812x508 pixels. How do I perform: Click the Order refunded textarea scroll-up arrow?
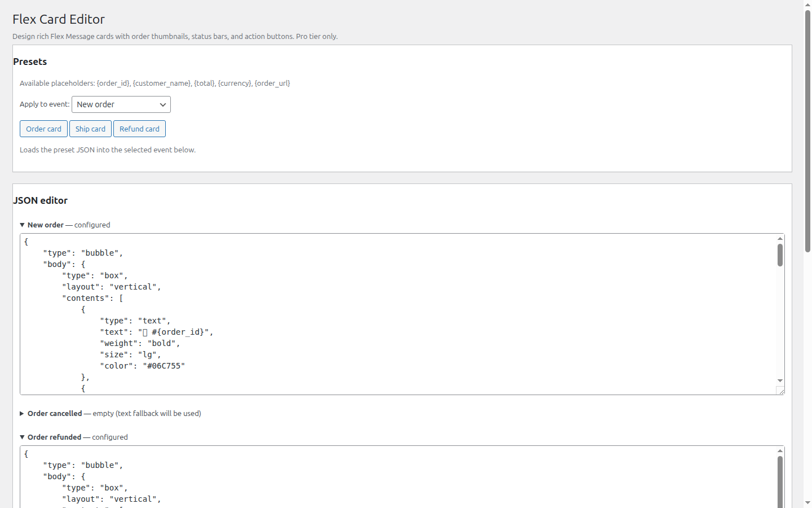(x=780, y=450)
